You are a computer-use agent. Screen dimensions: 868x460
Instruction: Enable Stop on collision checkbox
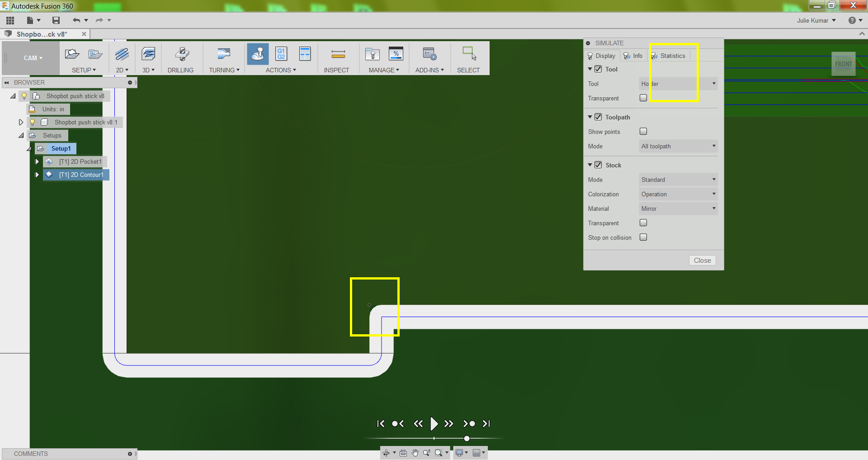point(643,237)
